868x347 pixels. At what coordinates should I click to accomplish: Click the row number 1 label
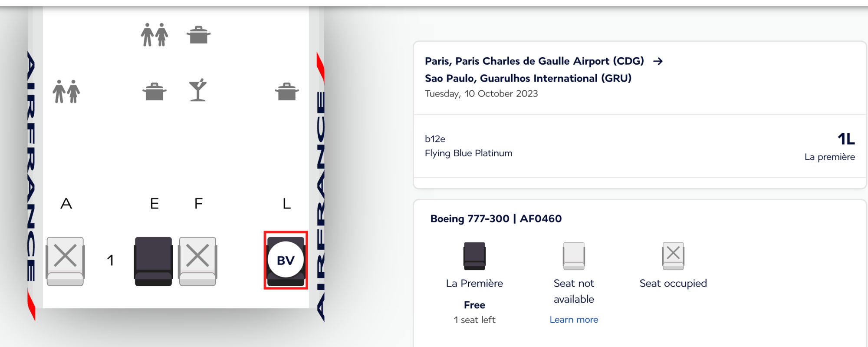point(110,260)
